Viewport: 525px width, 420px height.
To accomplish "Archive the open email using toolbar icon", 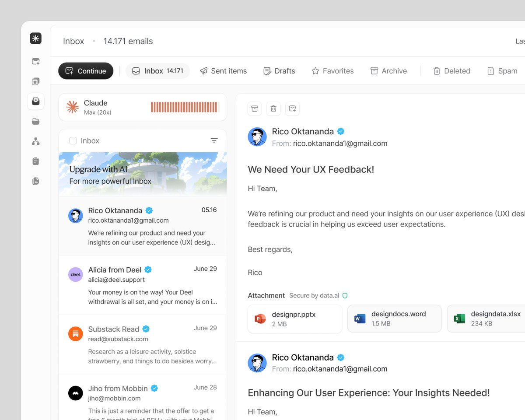I will (x=255, y=108).
